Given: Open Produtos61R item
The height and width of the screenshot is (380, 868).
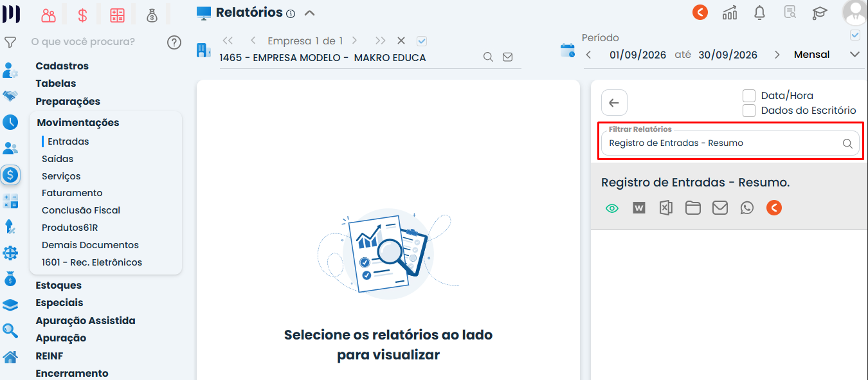Looking at the screenshot, I should tap(70, 228).
